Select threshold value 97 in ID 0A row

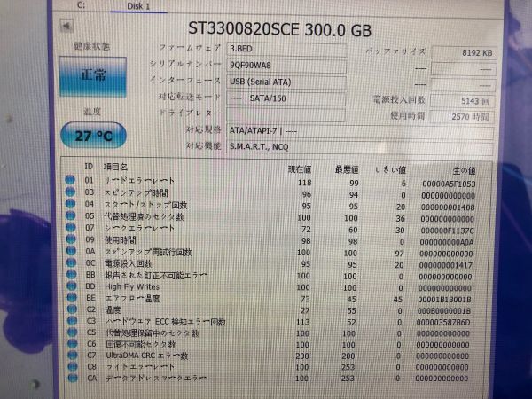(399, 254)
